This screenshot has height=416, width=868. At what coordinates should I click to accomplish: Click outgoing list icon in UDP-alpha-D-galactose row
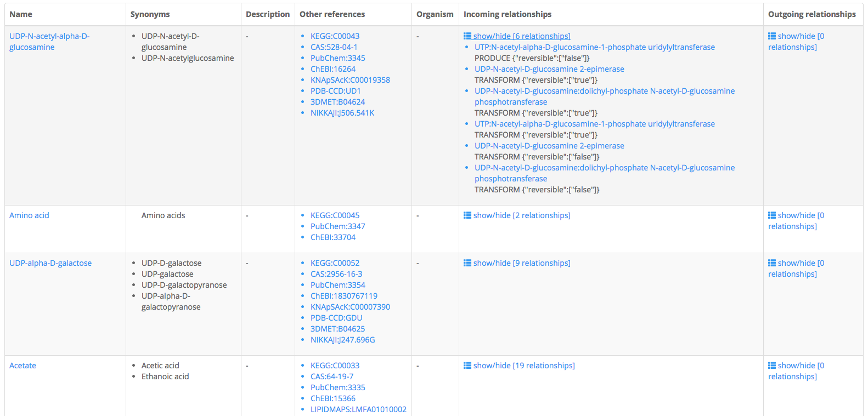772,263
